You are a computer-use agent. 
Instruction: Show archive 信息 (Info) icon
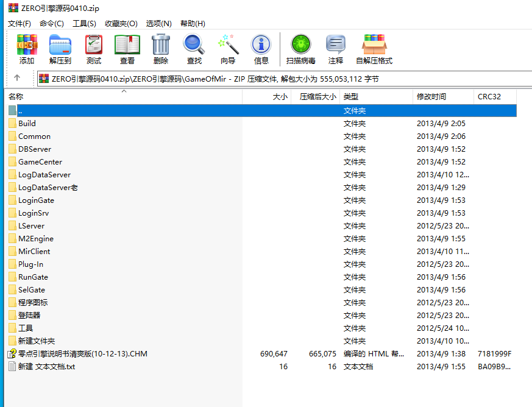(x=261, y=44)
